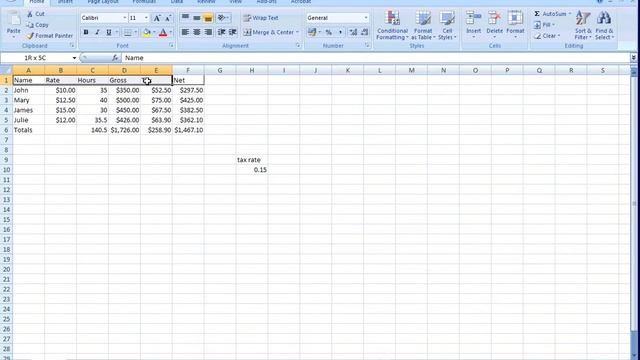The height and width of the screenshot is (360, 640).
Task: Click the Decrease Decimal icon
Action: (364, 32)
